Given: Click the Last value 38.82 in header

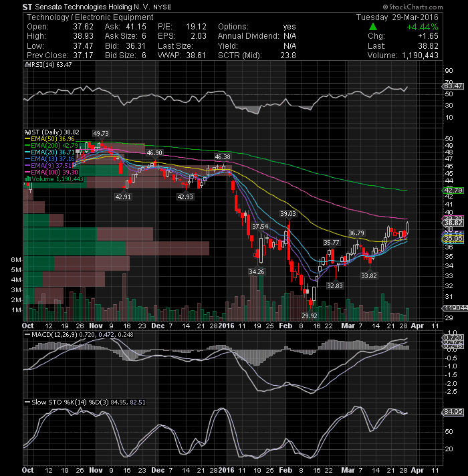Looking at the screenshot, I should [429, 46].
